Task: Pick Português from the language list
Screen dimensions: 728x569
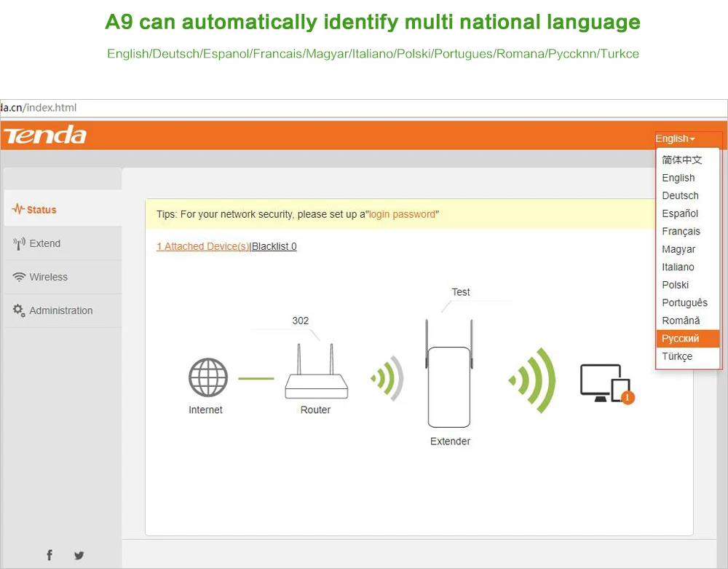Action: [x=688, y=302]
